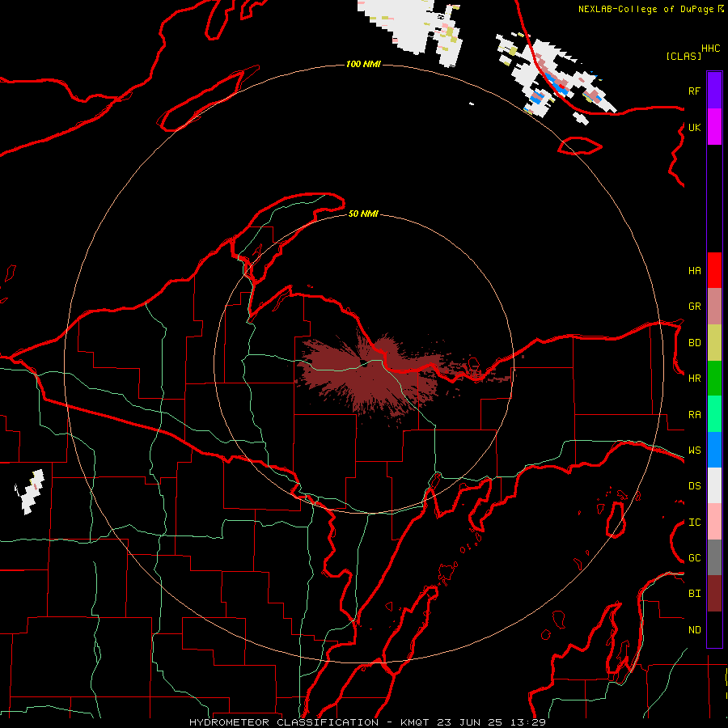This screenshot has height=728, width=728.
Task: Click the HA legend label
Action: 694,271
